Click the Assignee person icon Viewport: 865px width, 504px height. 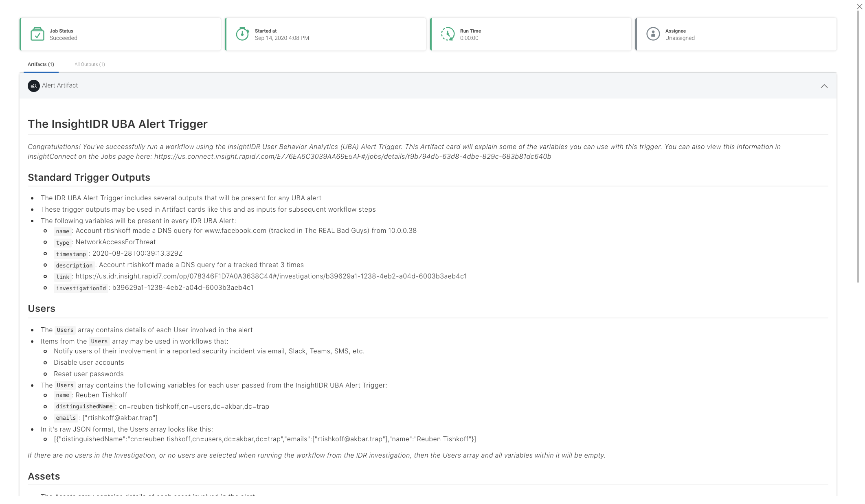coord(653,34)
